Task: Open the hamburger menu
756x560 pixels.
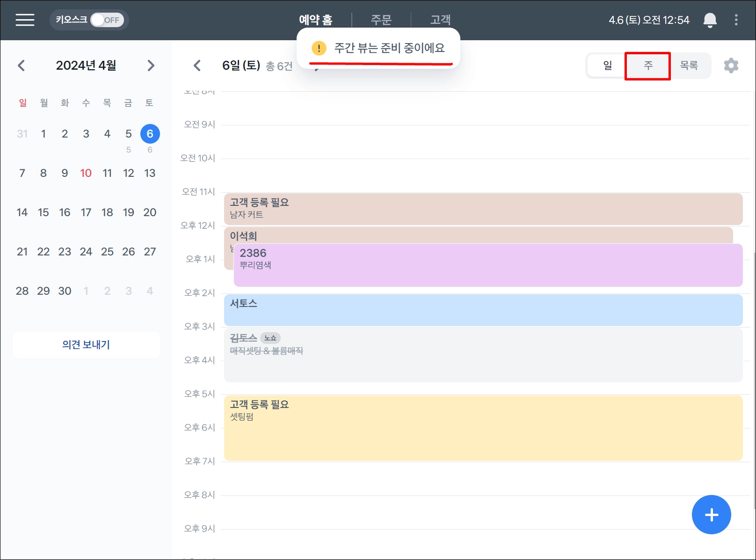Action: [x=25, y=20]
